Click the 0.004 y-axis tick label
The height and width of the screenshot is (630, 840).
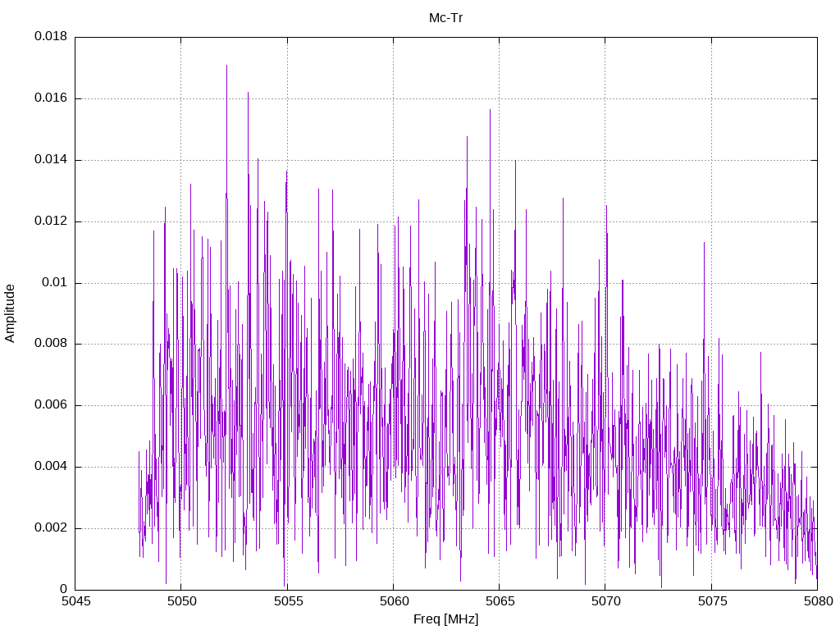coord(51,466)
